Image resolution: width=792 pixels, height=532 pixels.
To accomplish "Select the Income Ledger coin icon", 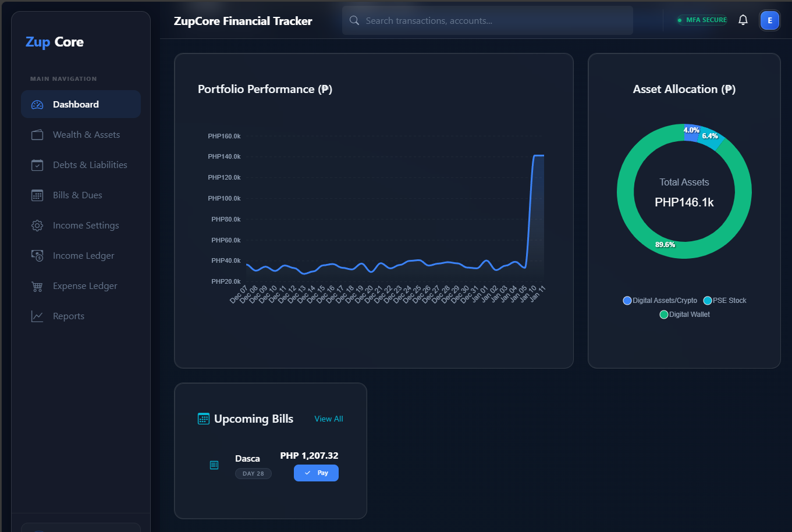I will point(37,255).
